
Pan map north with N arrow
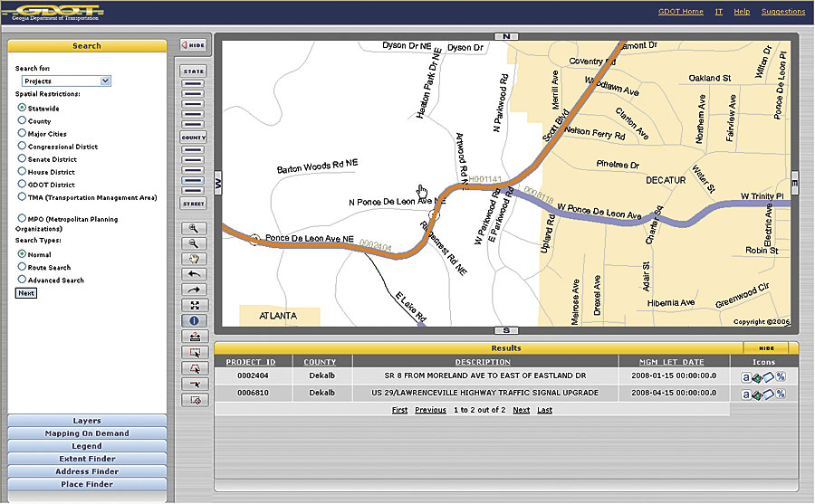coord(506,36)
